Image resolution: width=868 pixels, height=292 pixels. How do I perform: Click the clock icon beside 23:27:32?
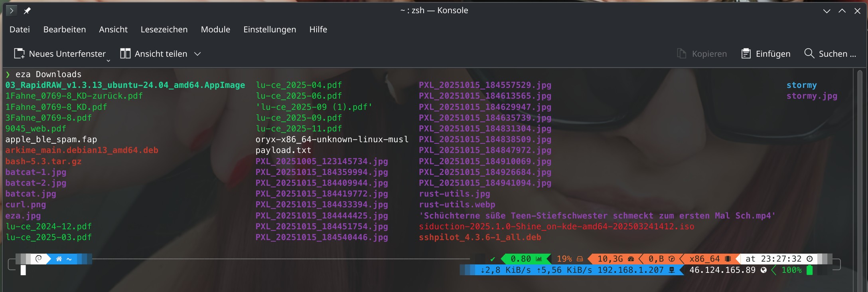810,259
